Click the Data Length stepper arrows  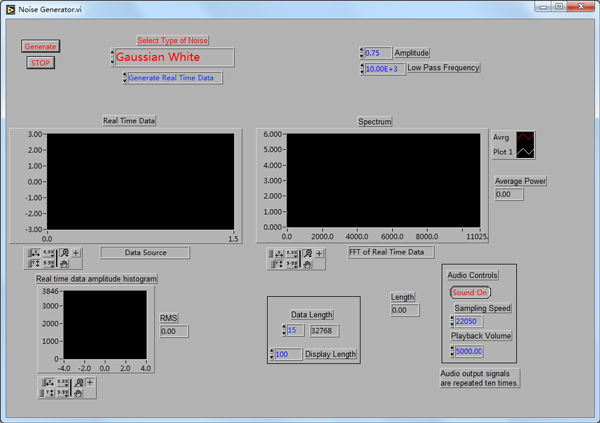pyautogui.click(x=284, y=330)
